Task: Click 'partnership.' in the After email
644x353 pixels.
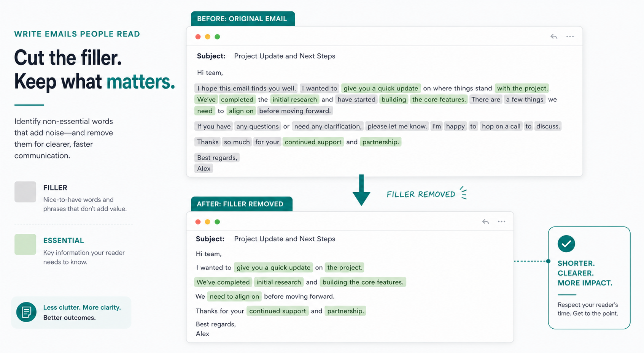Action: 345,311
